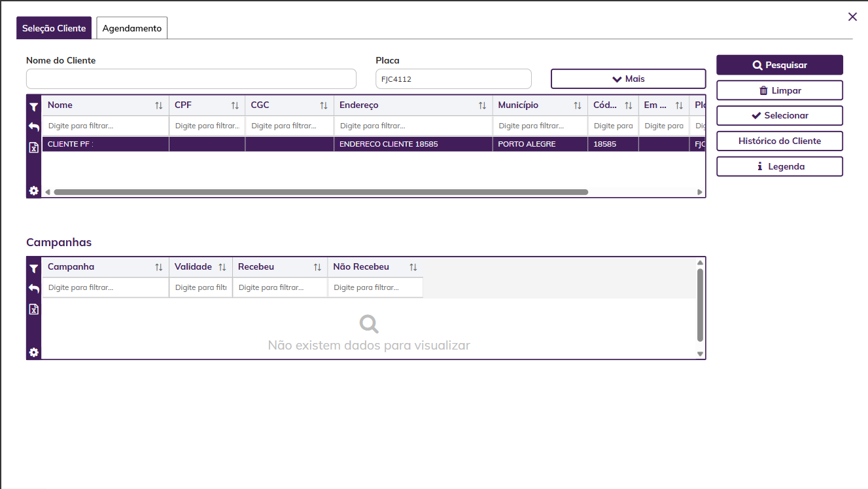Show the Legenda information
This screenshot has width=868, height=489.
point(780,166)
